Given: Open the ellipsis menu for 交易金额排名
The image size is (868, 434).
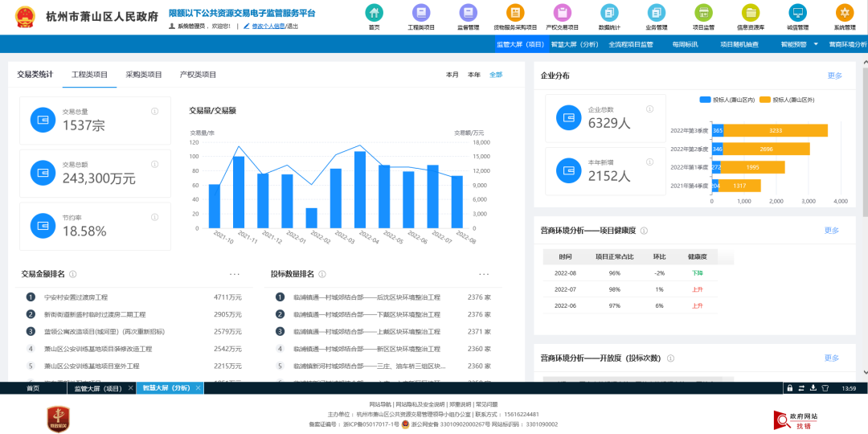Looking at the screenshot, I should tap(234, 274).
